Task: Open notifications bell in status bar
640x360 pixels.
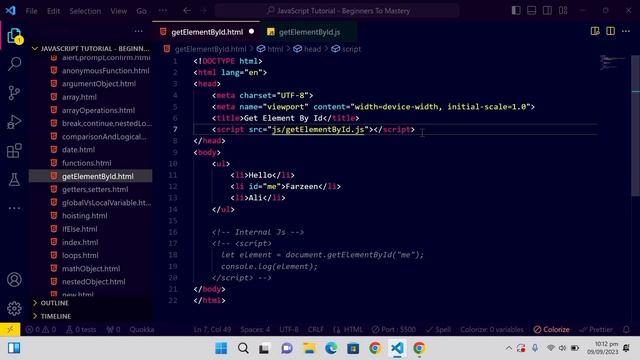Action: coord(627,329)
